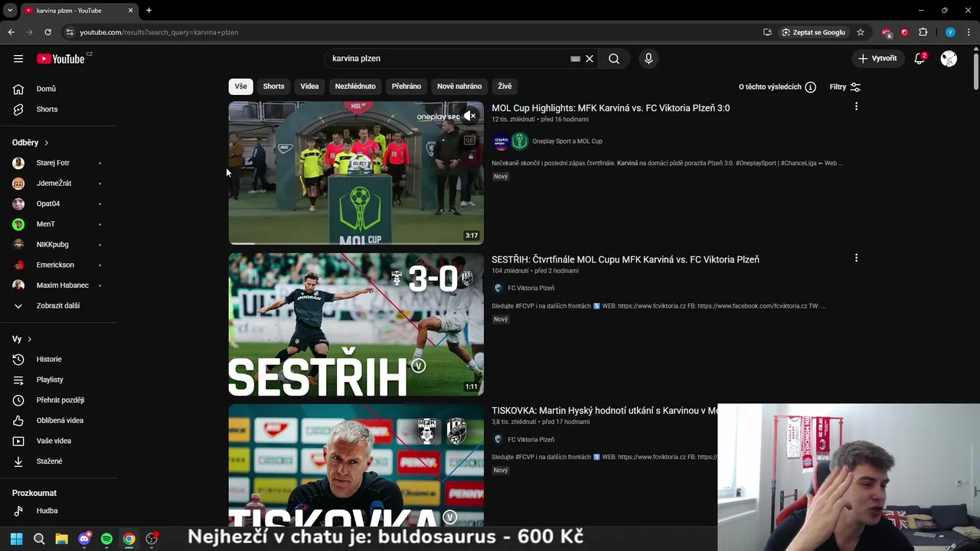Select the Nezhlédnuto filter chip
This screenshot has height=551, width=980.
pyautogui.click(x=355, y=86)
